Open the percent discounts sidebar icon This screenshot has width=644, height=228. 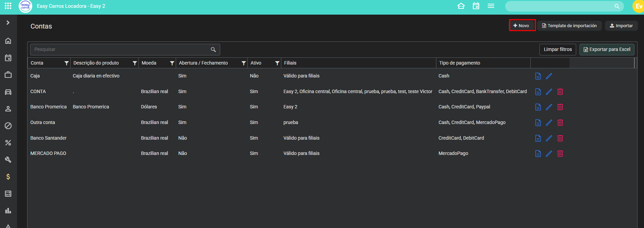point(8,143)
